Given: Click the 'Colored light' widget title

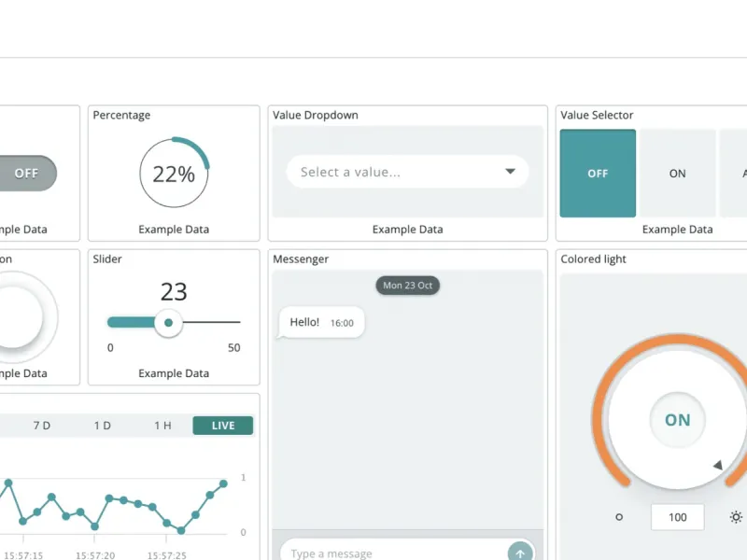Looking at the screenshot, I should pyautogui.click(x=593, y=259).
